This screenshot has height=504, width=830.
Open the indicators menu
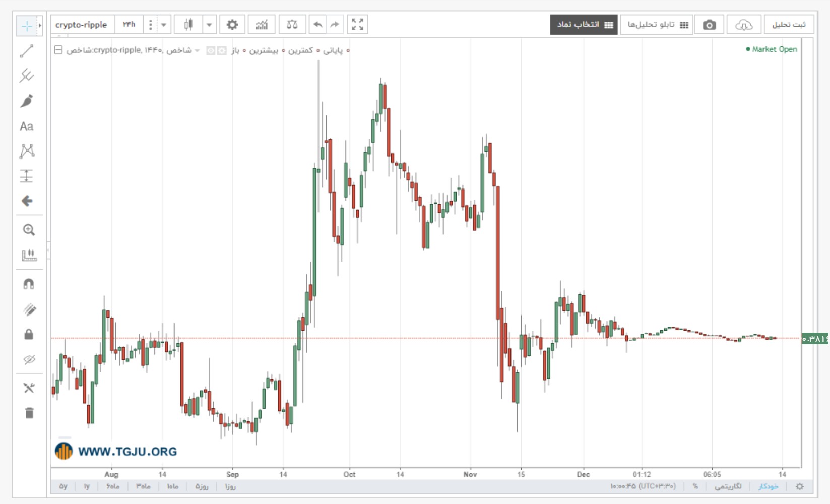click(262, 25)
